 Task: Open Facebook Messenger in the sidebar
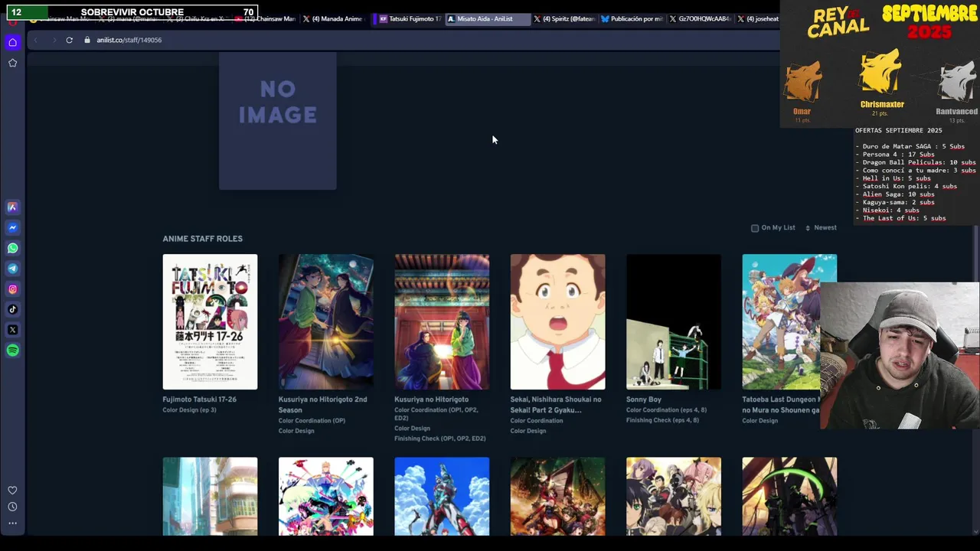click(12, 227)
